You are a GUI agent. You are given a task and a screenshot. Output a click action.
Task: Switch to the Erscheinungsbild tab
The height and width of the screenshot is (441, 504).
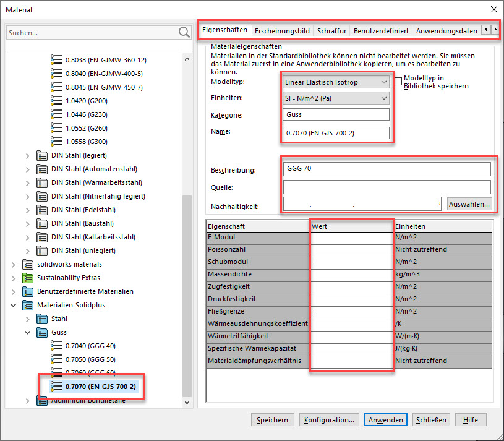click(x=283, y=30)
